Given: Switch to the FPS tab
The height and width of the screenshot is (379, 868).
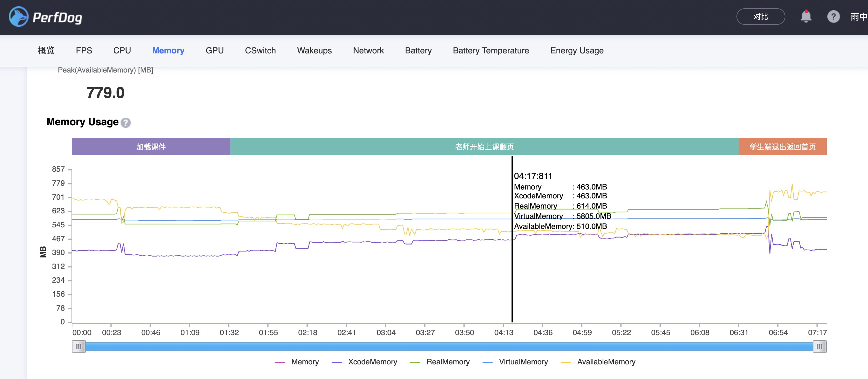Looking at the screenshot, I should coord(84,51).
